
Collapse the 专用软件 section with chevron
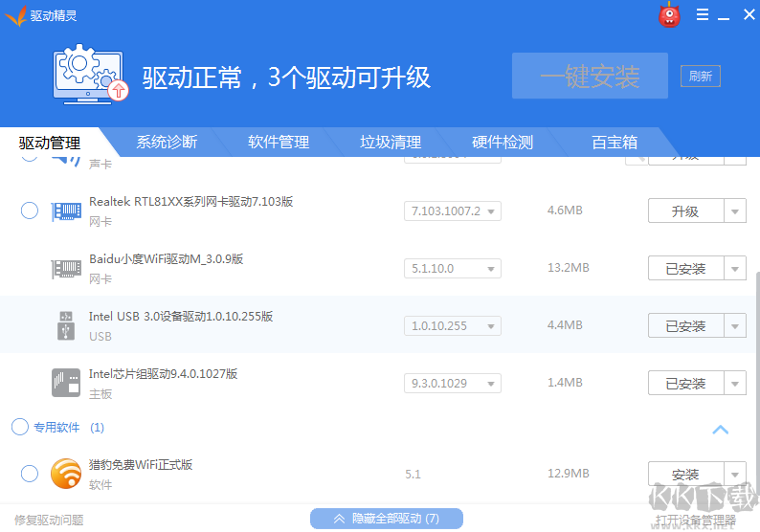[721, 430]
